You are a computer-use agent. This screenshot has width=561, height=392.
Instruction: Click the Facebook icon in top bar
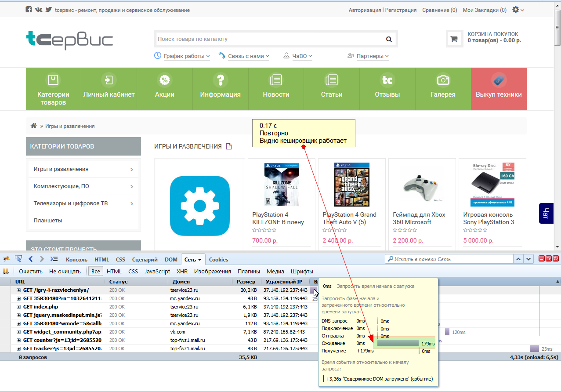29,10
